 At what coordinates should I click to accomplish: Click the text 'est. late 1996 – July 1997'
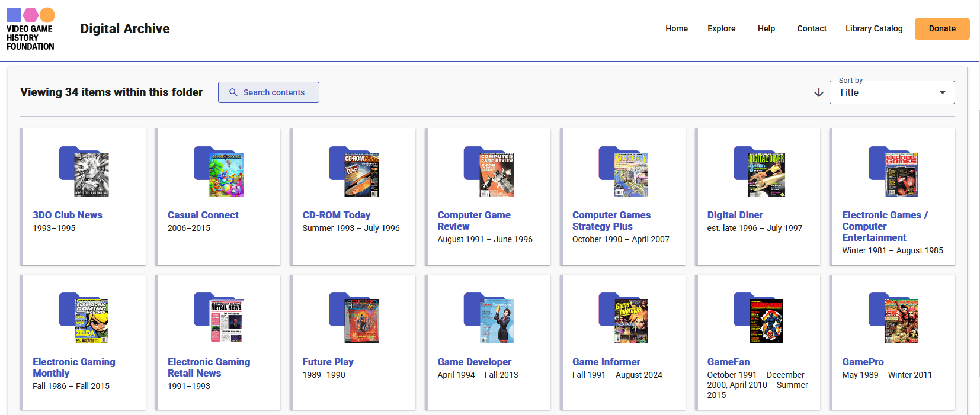(x=755, y=228)
